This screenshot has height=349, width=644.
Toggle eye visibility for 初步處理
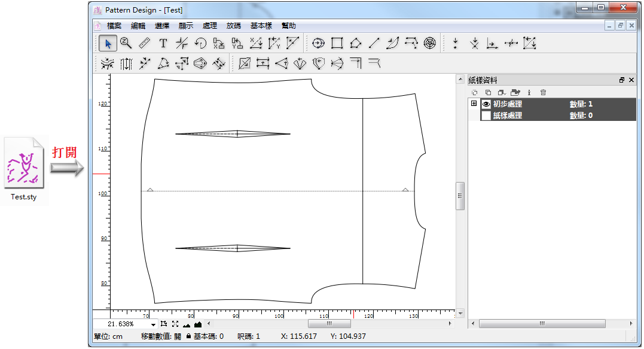point(486,104)
